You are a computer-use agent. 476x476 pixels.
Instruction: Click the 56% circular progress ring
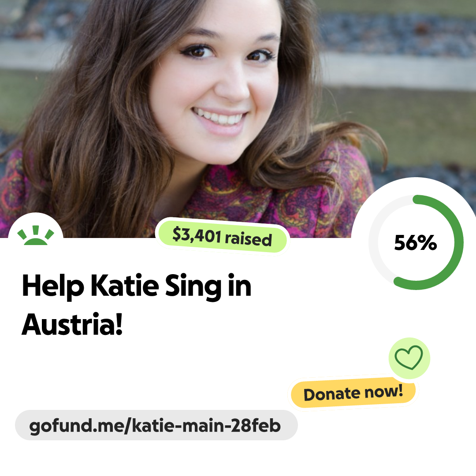point(416,242)
